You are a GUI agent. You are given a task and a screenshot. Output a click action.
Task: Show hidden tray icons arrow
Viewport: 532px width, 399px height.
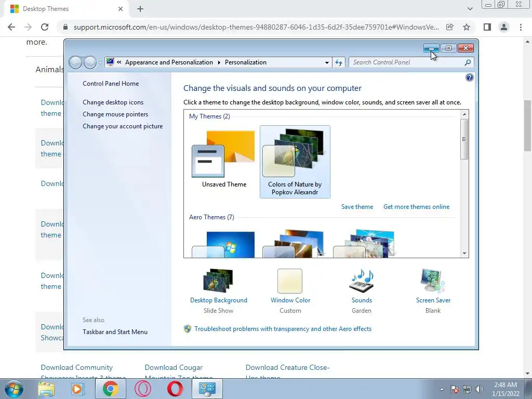442,389
